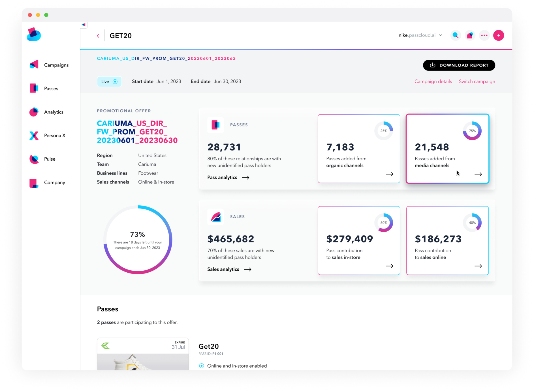Click the Switch campaign link
534x392 pixels.
477,81
